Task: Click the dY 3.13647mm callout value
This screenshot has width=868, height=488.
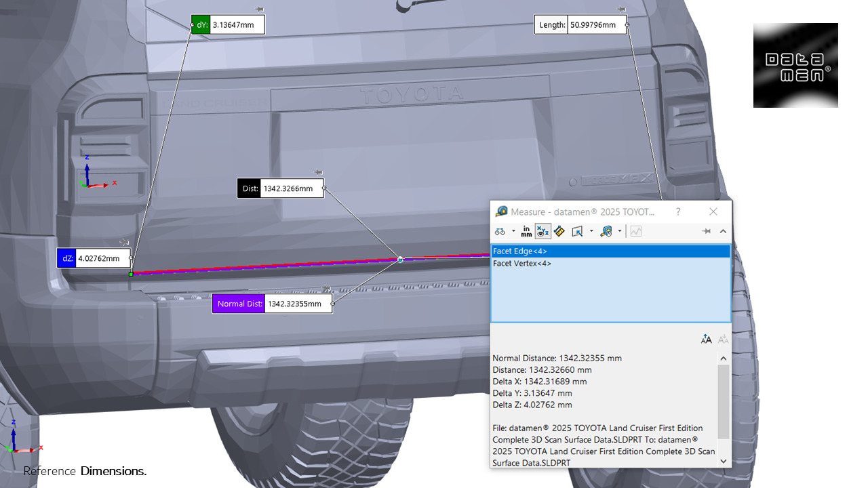Action: pos(237,25)
